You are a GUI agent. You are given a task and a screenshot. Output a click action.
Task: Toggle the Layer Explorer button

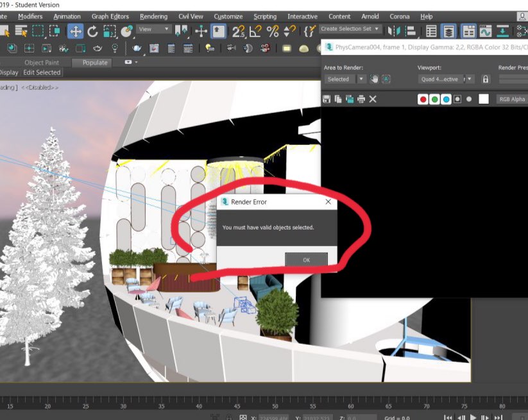tap(448, 31)
